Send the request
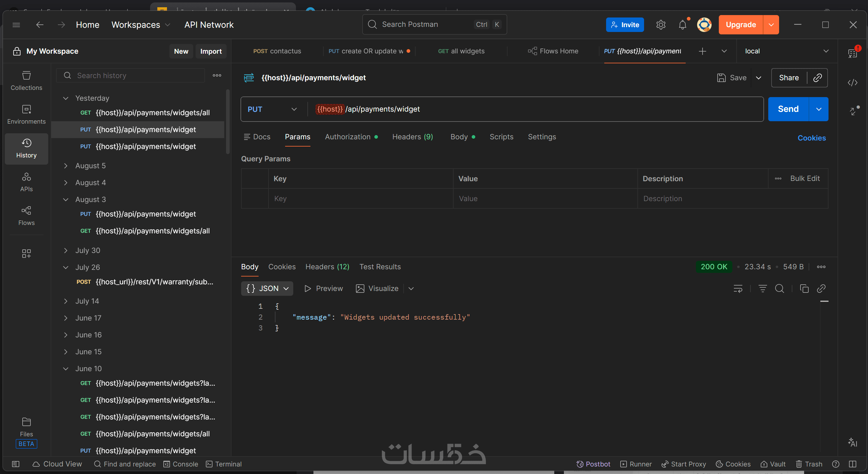Image resolution: width=868 pixels, height=474 pixels. 788,109
